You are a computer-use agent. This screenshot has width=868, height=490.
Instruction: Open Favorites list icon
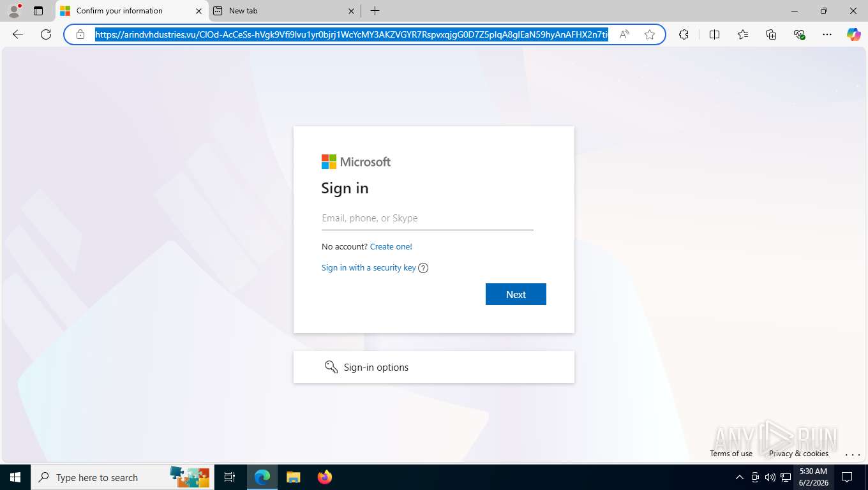coord(743,34)
